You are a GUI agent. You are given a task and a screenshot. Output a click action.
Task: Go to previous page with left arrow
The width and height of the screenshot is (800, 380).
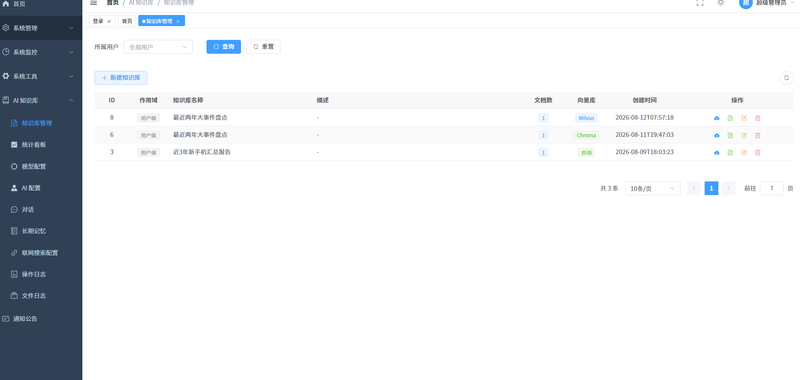tap(694, 188)
